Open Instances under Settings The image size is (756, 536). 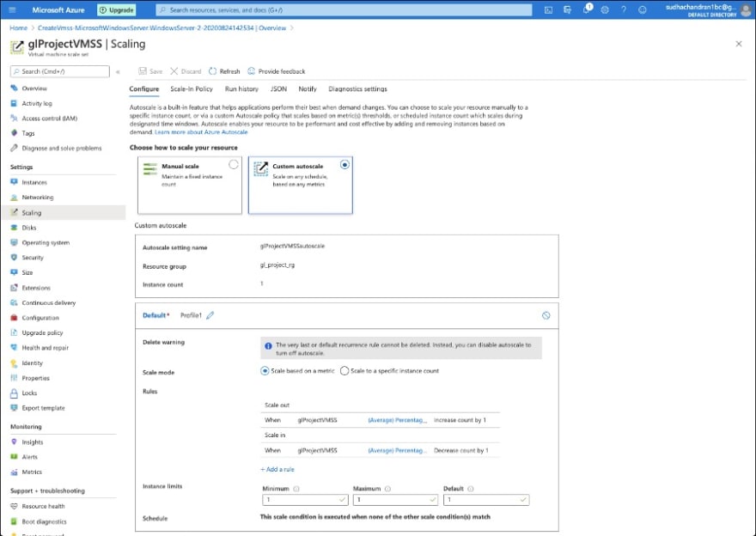[34, 182]
